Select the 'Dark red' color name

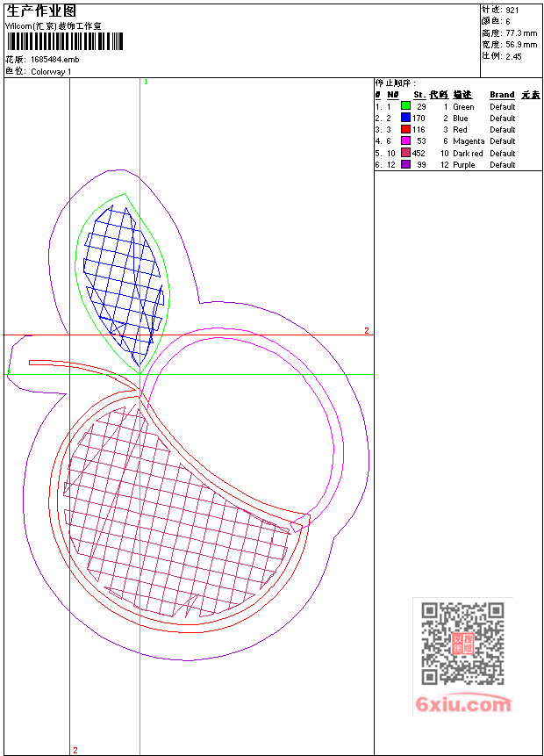tap(468, 154)
